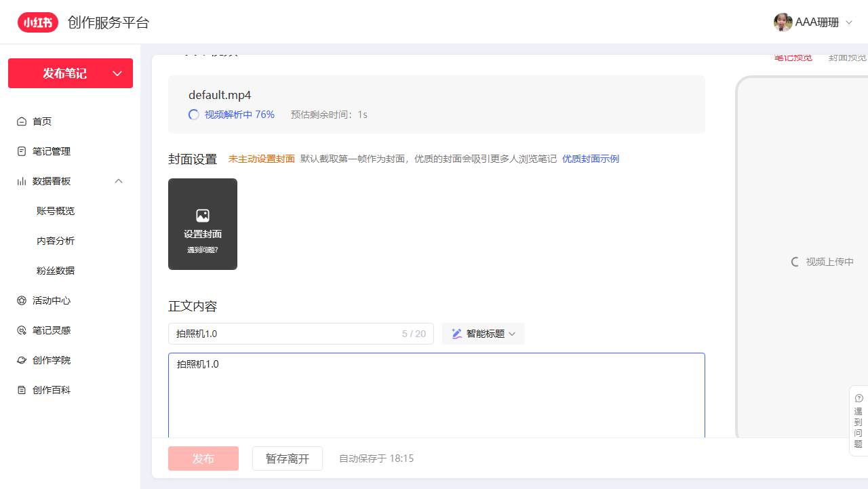Click the AAA珊珊 profile avatar
868x489 pixels.
click(x=783, y=22)
